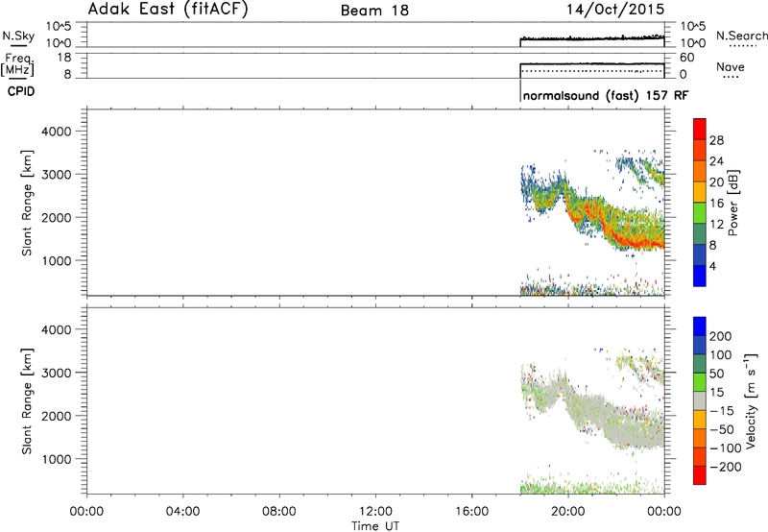The width and height of the screenshot is (768, 532).
Task: Click the '24' label on Power colorbar
Action: point(716,161)
